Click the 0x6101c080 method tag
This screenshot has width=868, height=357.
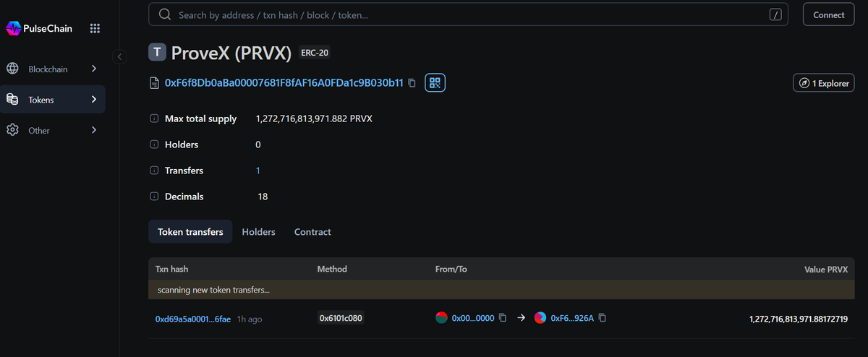pyautogui.click(x=341, y=318)
